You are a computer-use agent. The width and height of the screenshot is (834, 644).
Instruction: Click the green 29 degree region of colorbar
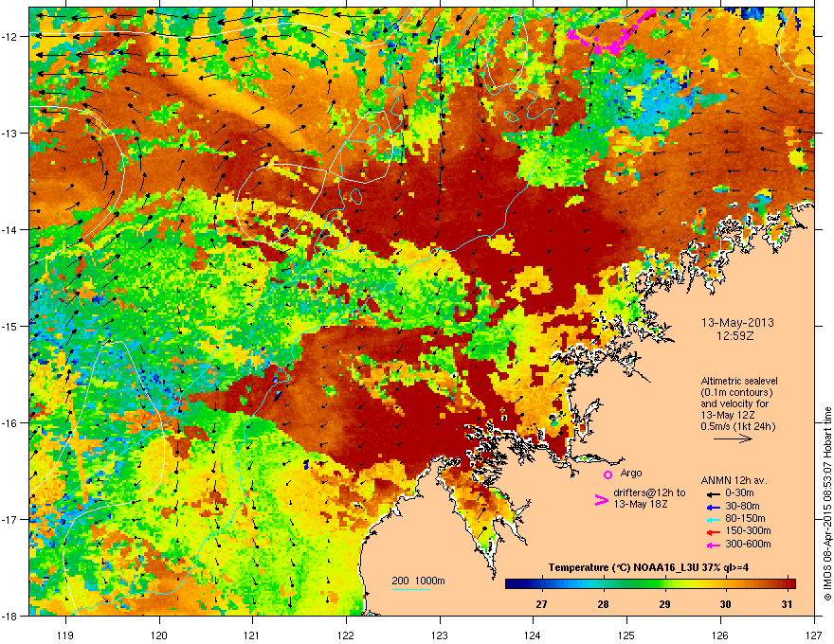point(665,584)
